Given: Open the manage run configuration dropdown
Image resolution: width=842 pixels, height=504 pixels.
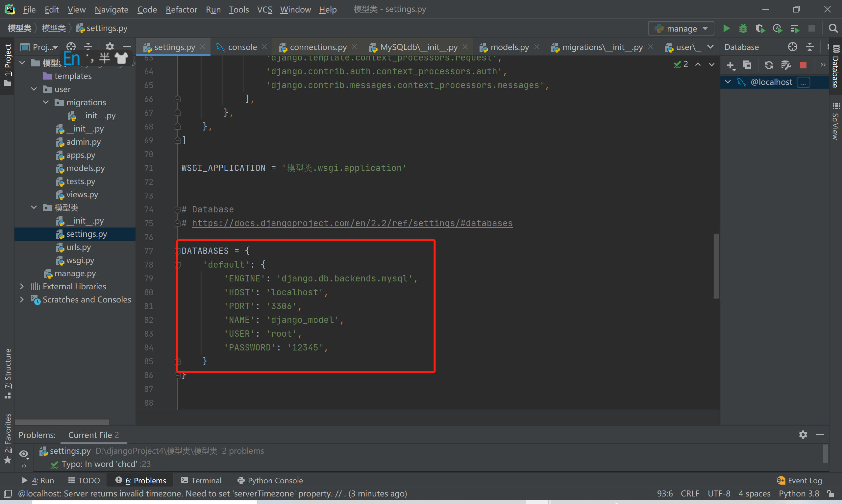Looking at the screenshot, I should click(x=681, y=29).
